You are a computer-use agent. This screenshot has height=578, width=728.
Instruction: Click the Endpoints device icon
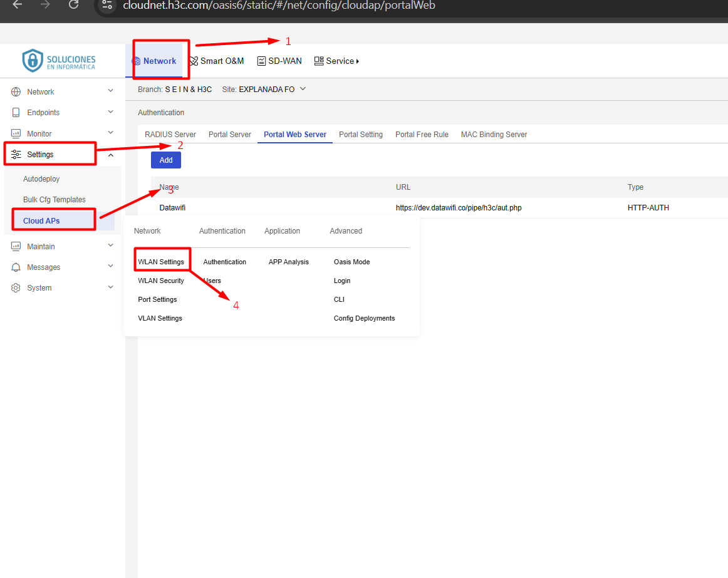[x=16, y=112]
